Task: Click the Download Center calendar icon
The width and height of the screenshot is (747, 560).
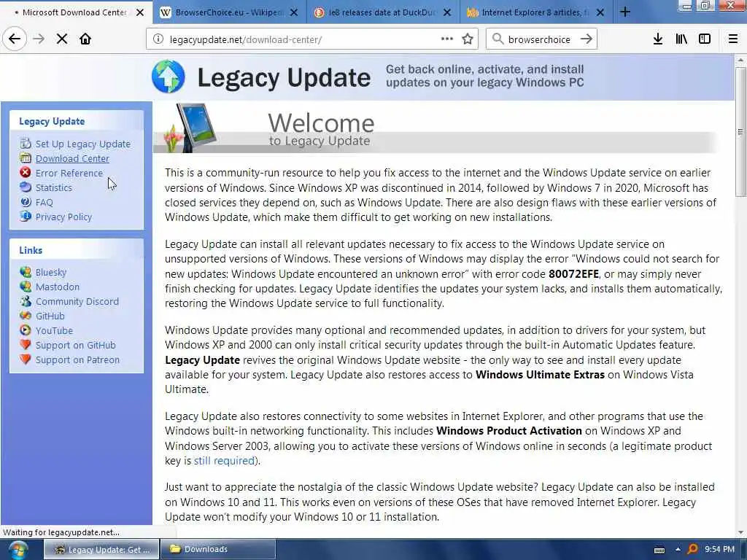Action: point(26,158)
